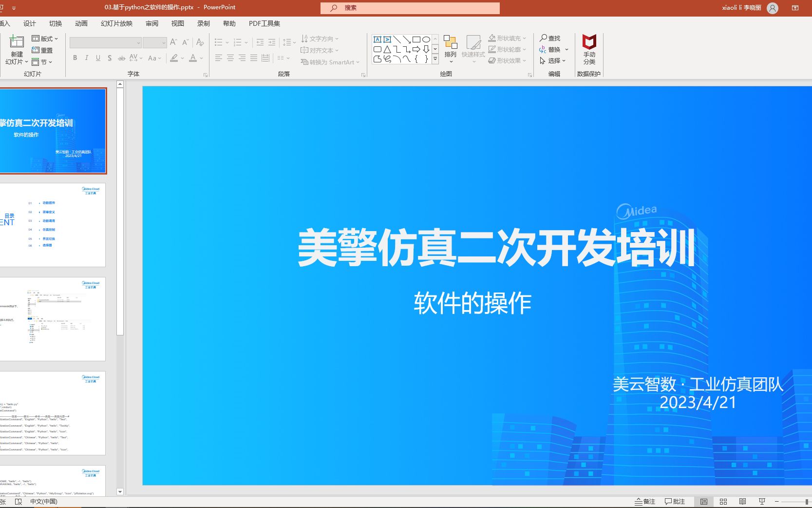This screenshot has width=812, height=508.
Task: Click the Replace (替换) icon
Action: [552, 49]
